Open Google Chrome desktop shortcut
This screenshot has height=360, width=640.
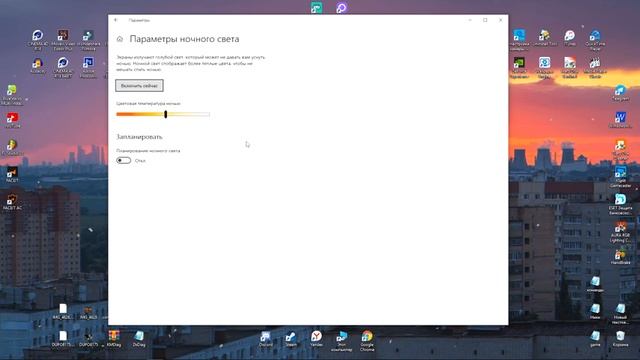[367, 341]
